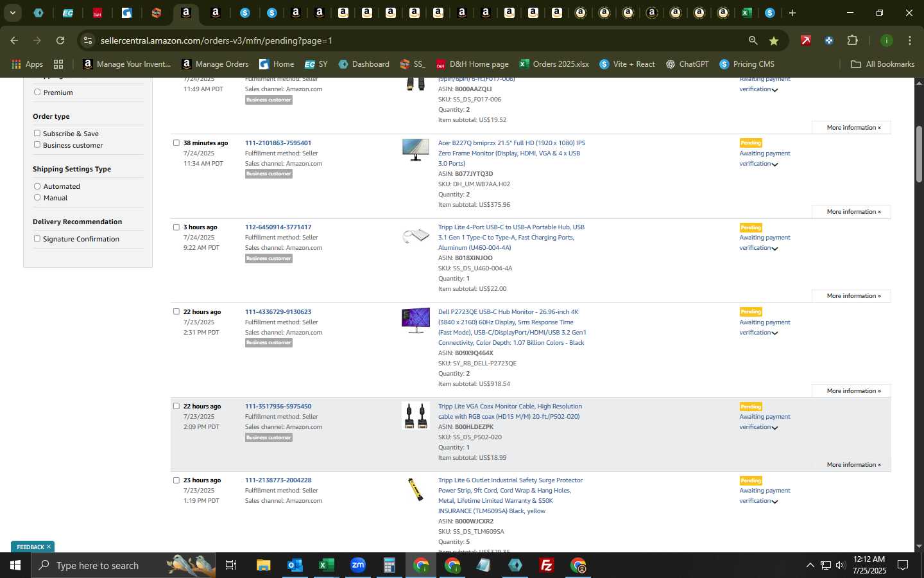Select order 111-2138773-2004228 checkbox
Screen dimensions: 924x578
(176, 480)
